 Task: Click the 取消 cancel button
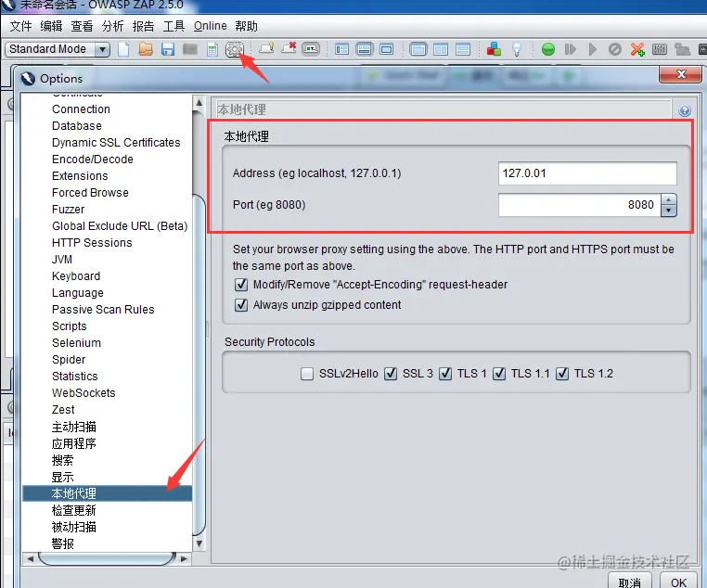coord(630,582)
